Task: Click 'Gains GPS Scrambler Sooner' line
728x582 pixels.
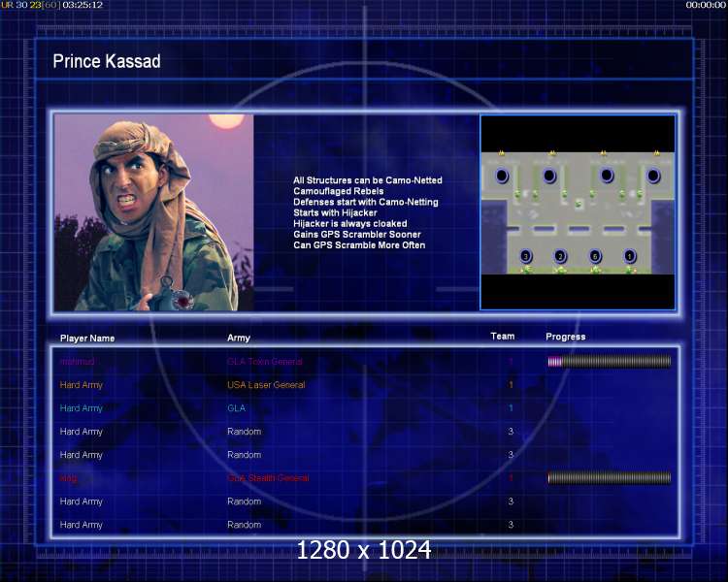Action: click(357, 235)
